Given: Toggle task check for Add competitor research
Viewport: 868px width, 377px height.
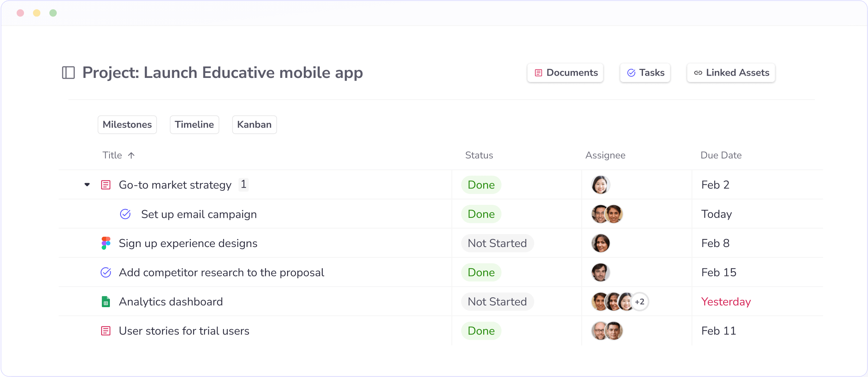Looking at the screenshot, I should [106, 272].
